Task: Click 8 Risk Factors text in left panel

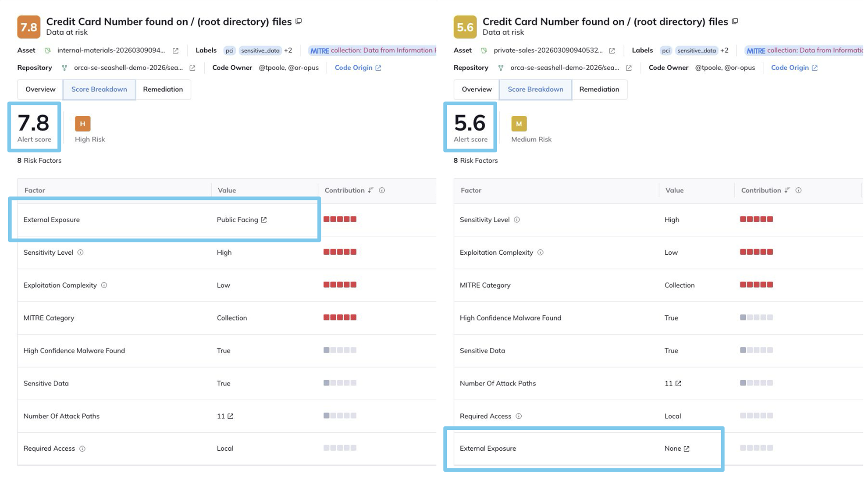Action: (39, 160)
